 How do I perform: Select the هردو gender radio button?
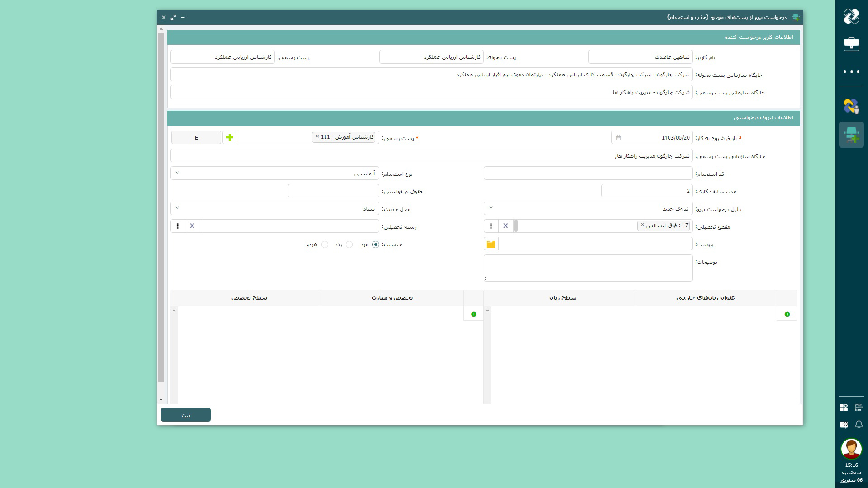tap(325, 244)
